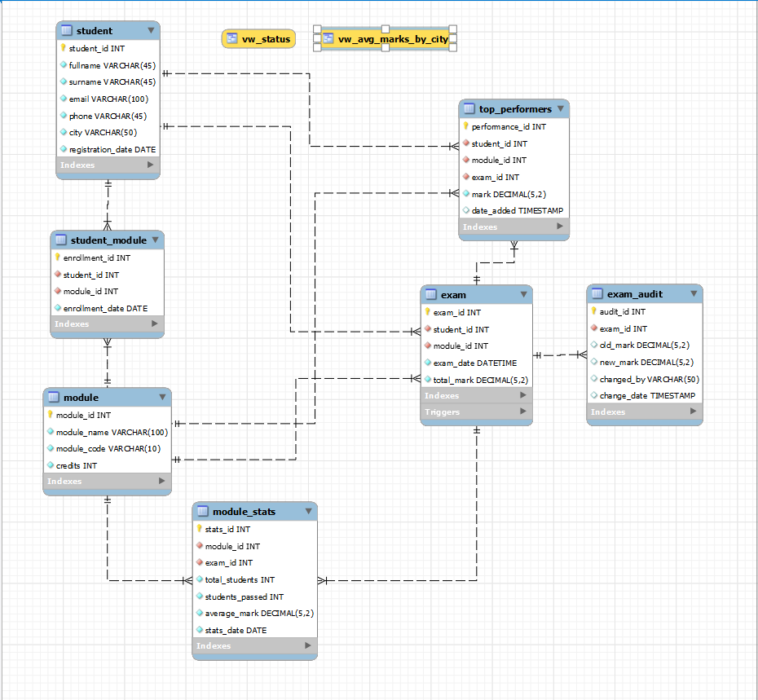Collapse the top_performers table header arrow
The height and width of the screenshot is (700, 758).
[560, 108]
